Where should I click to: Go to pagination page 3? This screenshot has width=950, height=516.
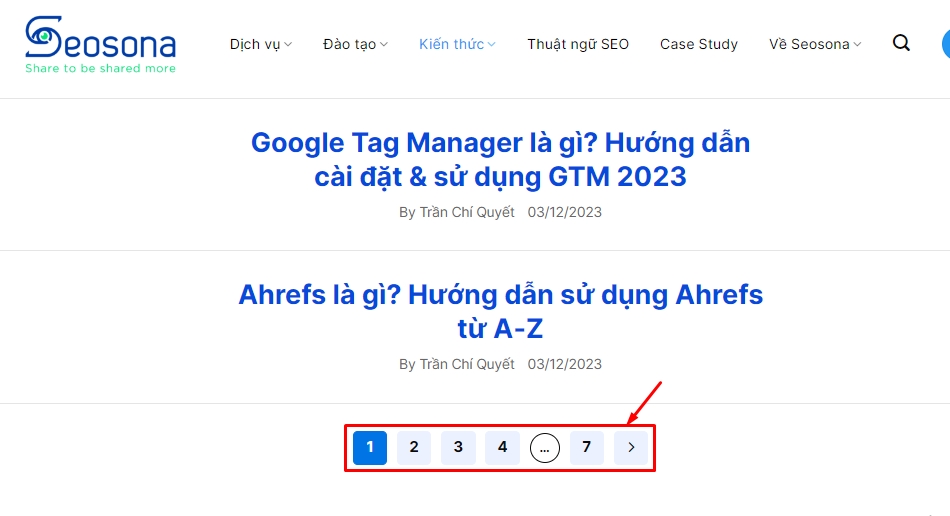point(458,448)
